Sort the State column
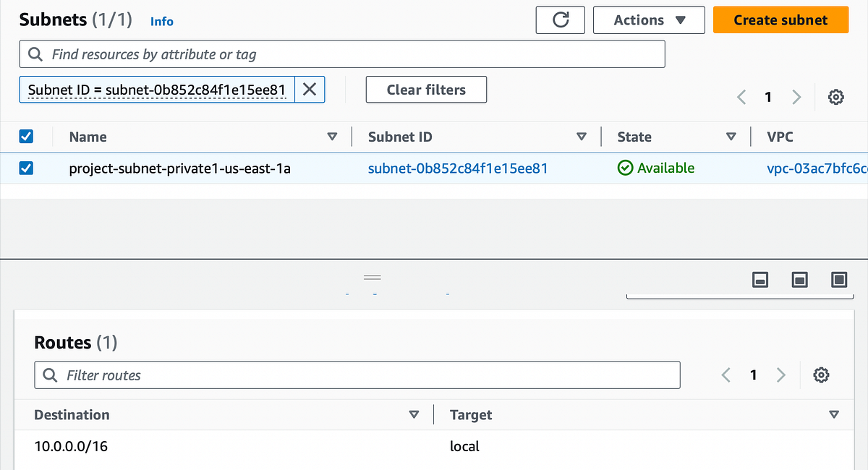Screen dimensions: 868x470 coord(731,137)
